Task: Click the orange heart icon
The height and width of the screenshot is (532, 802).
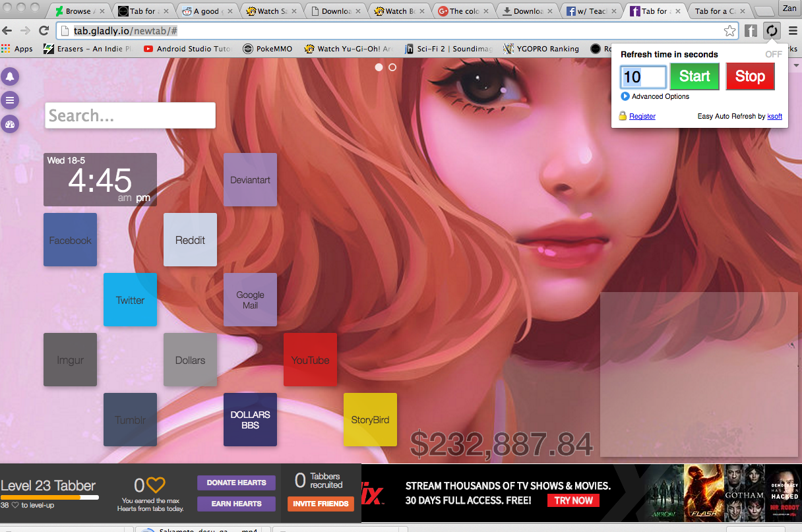Action: click(x=156, y=485)
